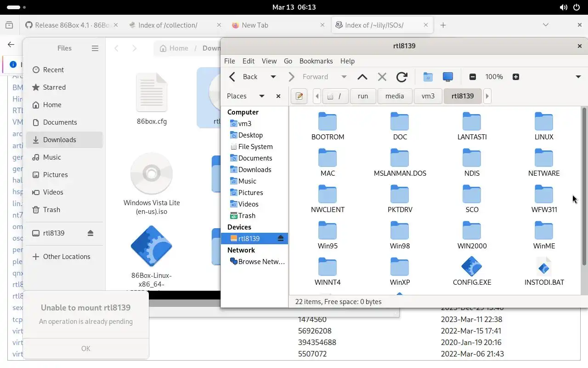Open the view mode dropdown at the toolbar end
This screenshot has height=368, width=588.
[x=578, y=77]
